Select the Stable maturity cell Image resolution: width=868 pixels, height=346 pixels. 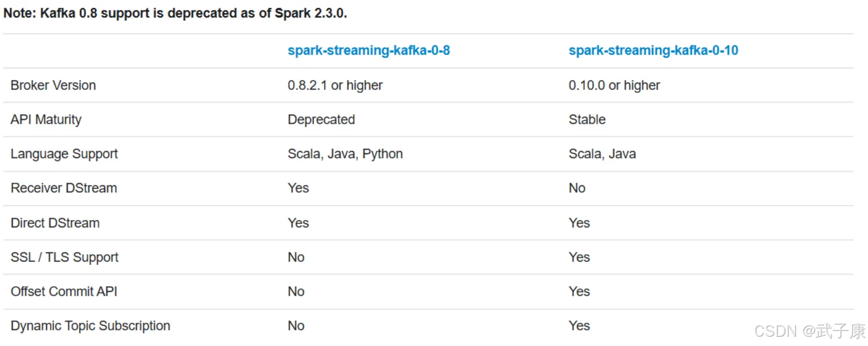pos(587,120)
